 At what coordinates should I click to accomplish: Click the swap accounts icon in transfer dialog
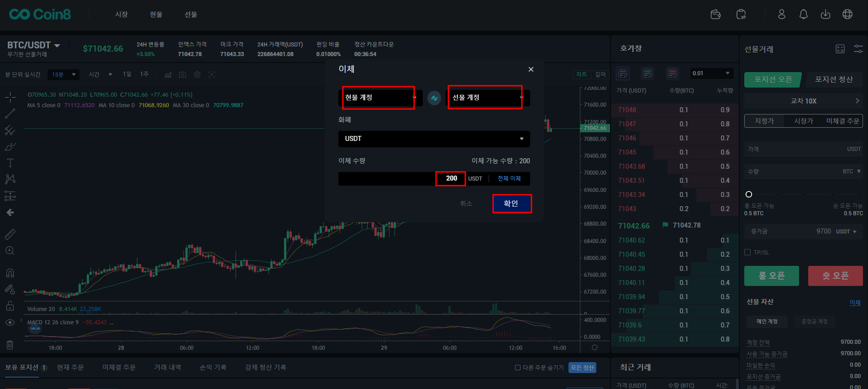434,98
